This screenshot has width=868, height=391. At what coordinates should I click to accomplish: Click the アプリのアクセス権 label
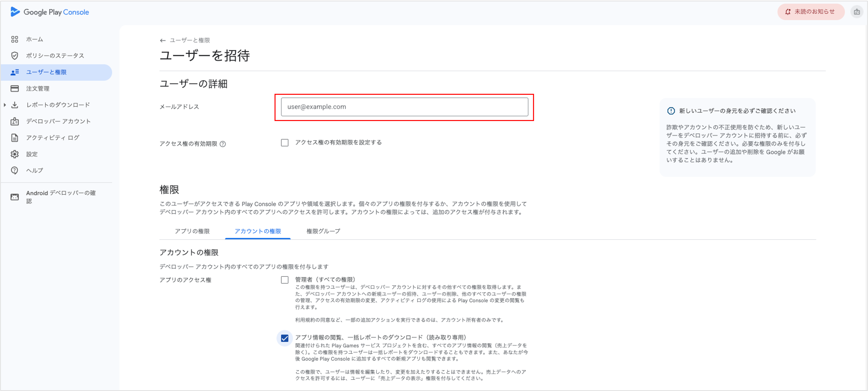point(185,280)
